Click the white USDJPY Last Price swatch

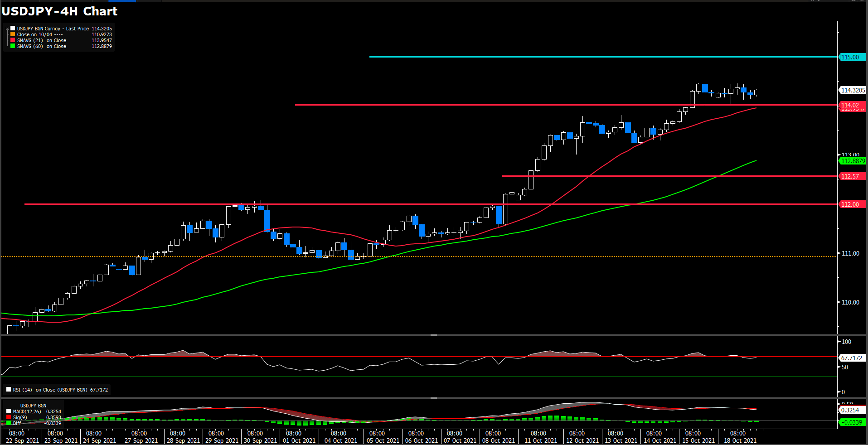tap(13, 28)
